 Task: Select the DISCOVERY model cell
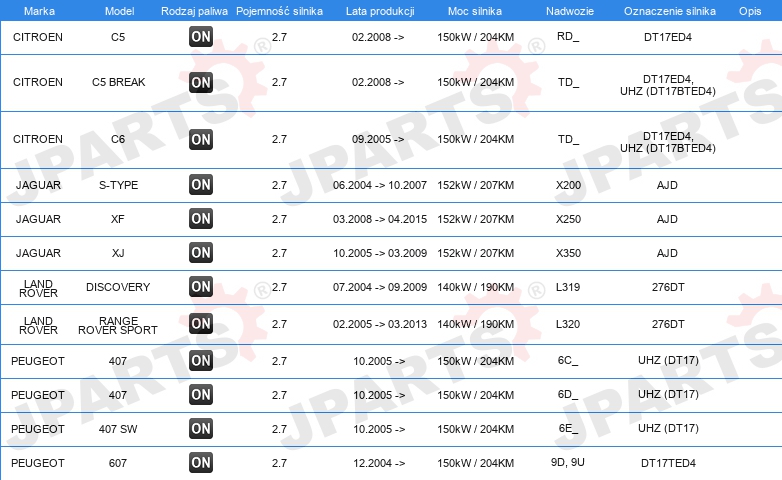point(118,287)
